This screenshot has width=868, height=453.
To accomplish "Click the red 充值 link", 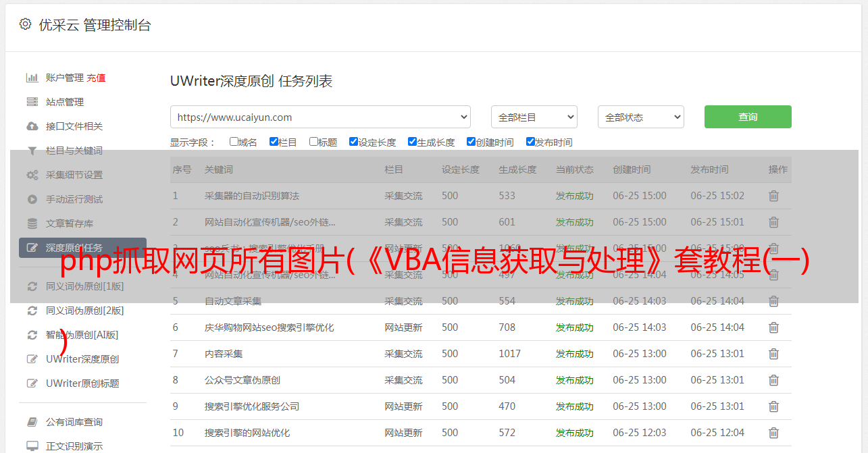I will point(96,78).
